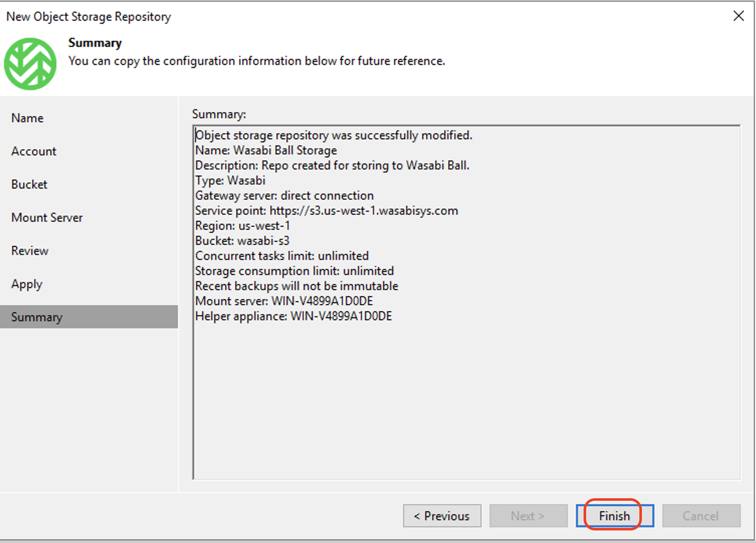This screenshot has width=756, height=543.
Task: Click the Cancel button
Action: [x=701, y=516]
